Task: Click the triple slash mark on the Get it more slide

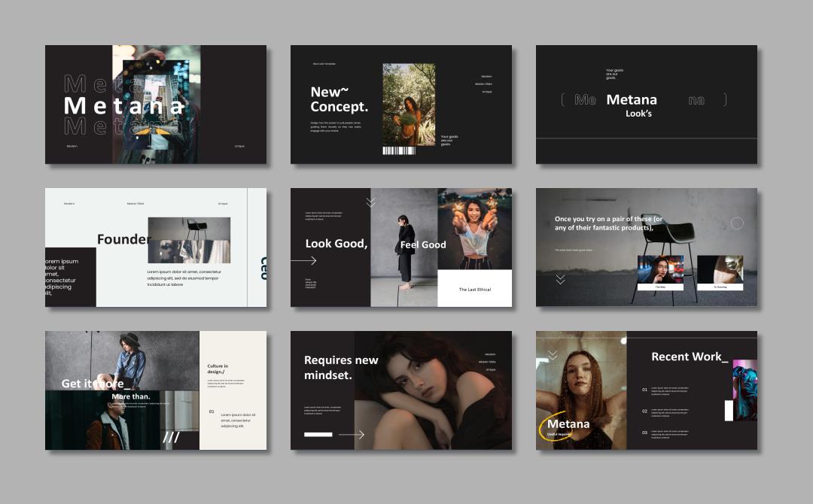Action: tap(171, 437)
